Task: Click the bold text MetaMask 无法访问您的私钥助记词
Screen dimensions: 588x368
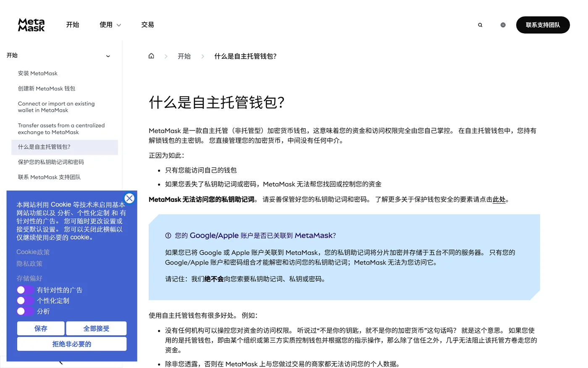Action: tap(202, 199)
